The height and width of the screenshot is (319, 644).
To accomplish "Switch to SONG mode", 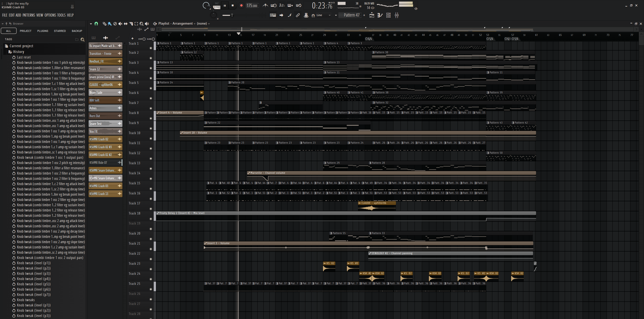I will [x=217, y=7].
